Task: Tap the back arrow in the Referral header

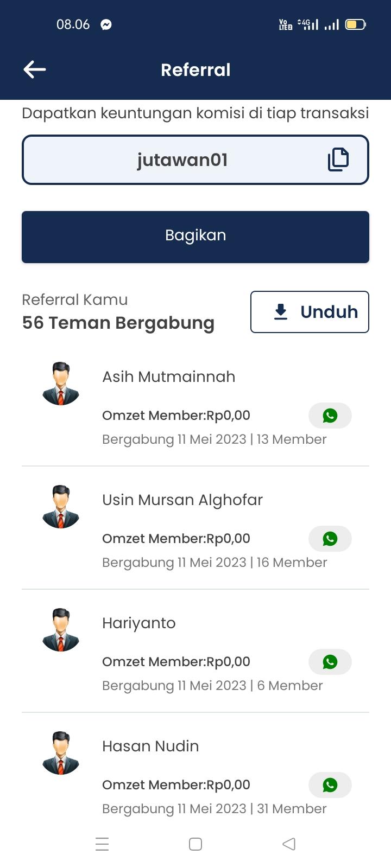Action: tap(35, 69)
